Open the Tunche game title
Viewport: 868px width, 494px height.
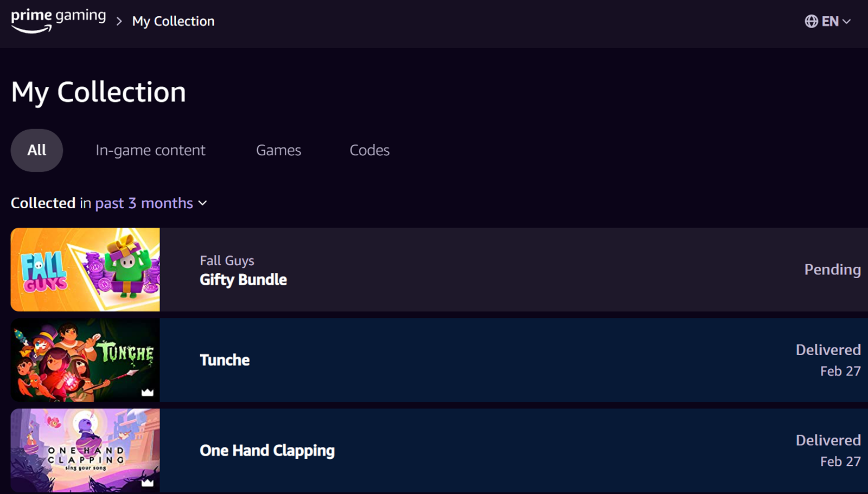coord(225,360)
